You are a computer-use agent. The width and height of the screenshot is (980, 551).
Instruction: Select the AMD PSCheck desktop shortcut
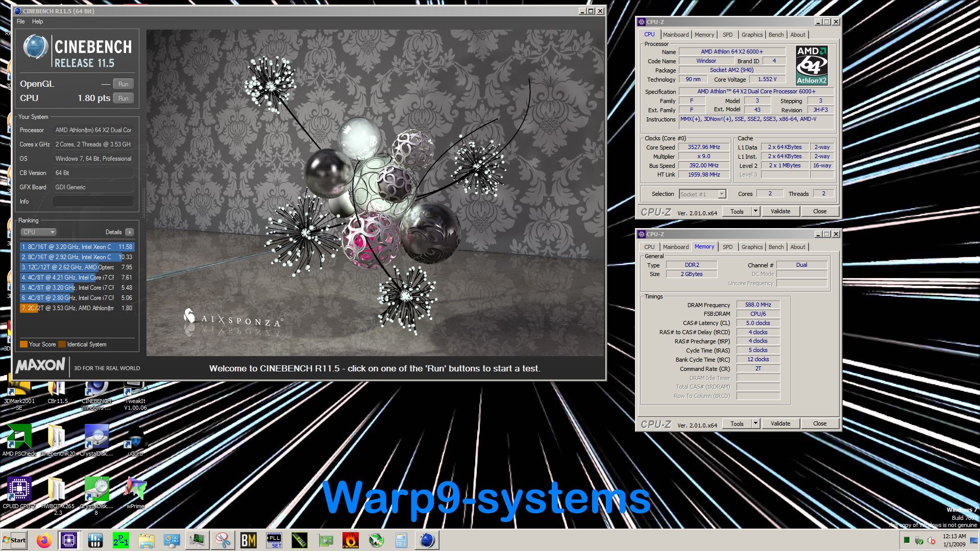[x=19, y=440]
